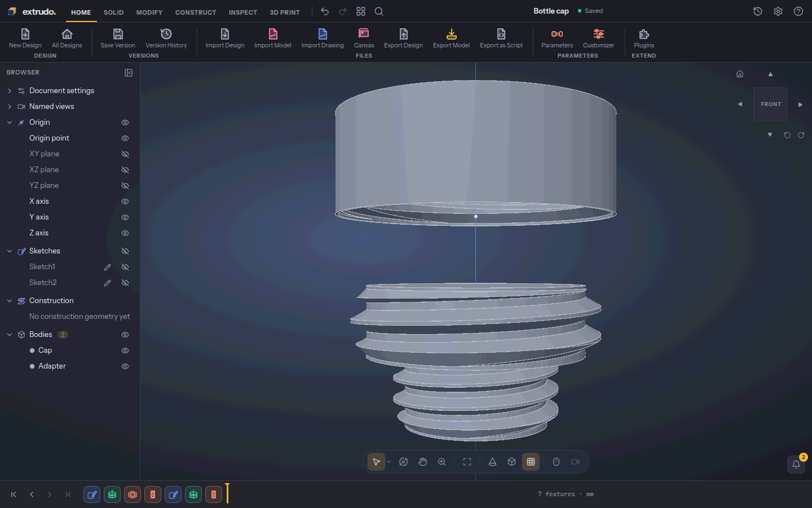
Task: Select the zoom tool in viewport bar
Action: coord(442,462)
